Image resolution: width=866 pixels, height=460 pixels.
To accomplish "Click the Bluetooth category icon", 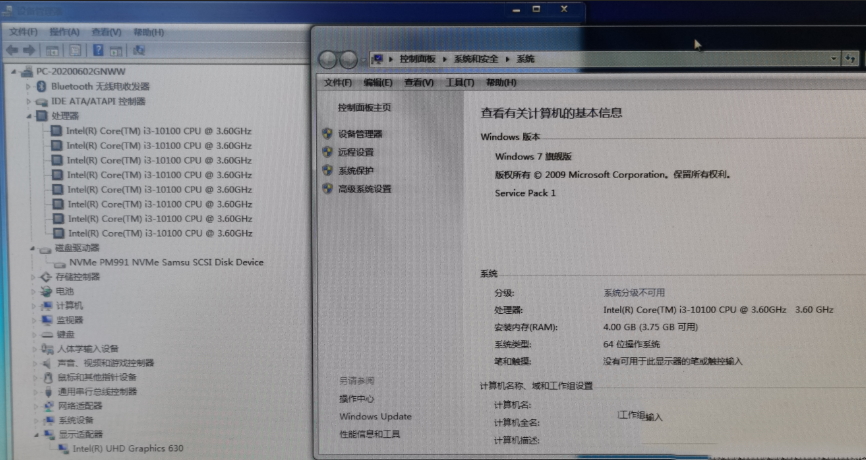I will click(x=41, y=86).
